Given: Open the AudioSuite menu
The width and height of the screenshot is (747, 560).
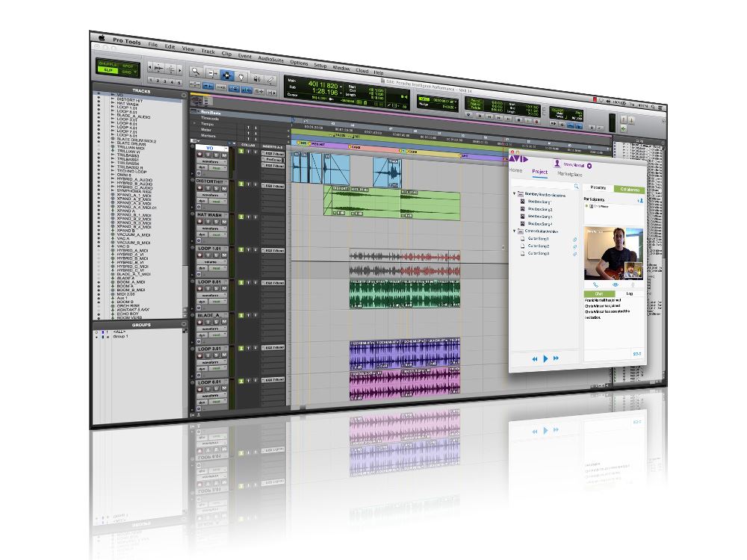Looking at the screenshot, I should [270, 59].
